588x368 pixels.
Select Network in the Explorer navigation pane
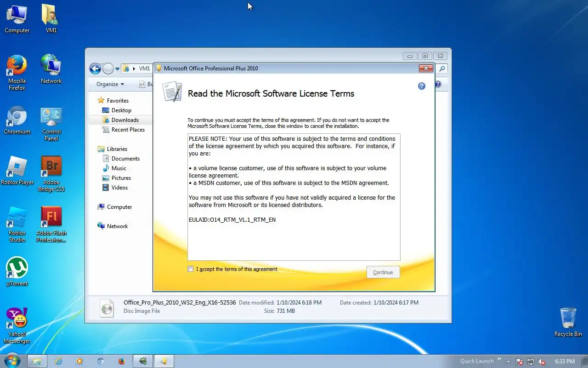point(117,226)
